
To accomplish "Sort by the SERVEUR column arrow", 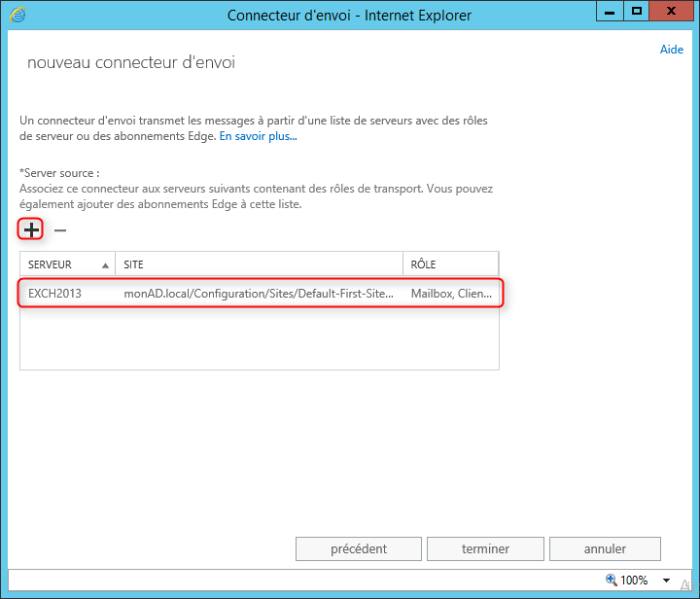I will click(x=105, y=265).
